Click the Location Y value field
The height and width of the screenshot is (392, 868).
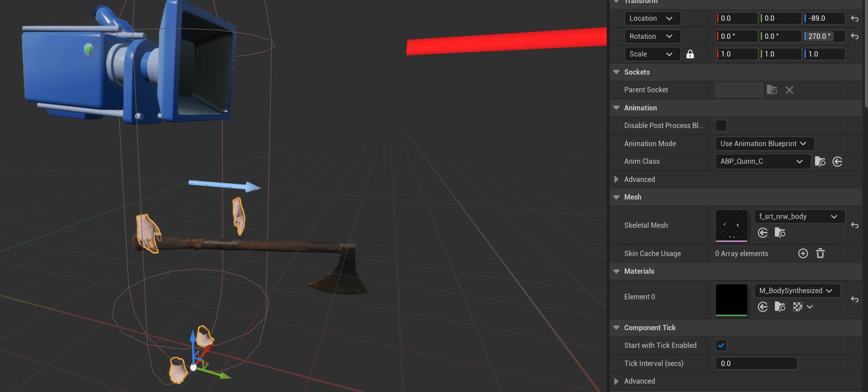[x=781, y=19]
